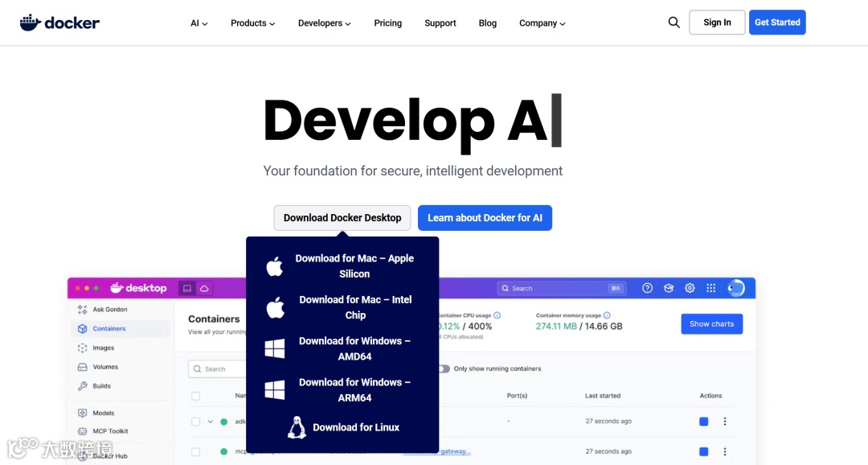Toggle Only show running containers switch
The image size is (868, 465).
[x=444, y=368]
